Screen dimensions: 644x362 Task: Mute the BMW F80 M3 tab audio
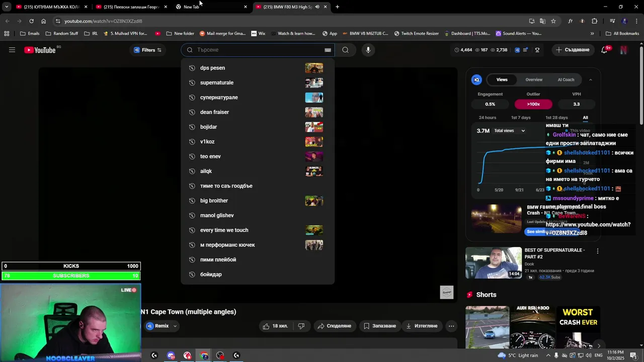click(x=317, y=7)
